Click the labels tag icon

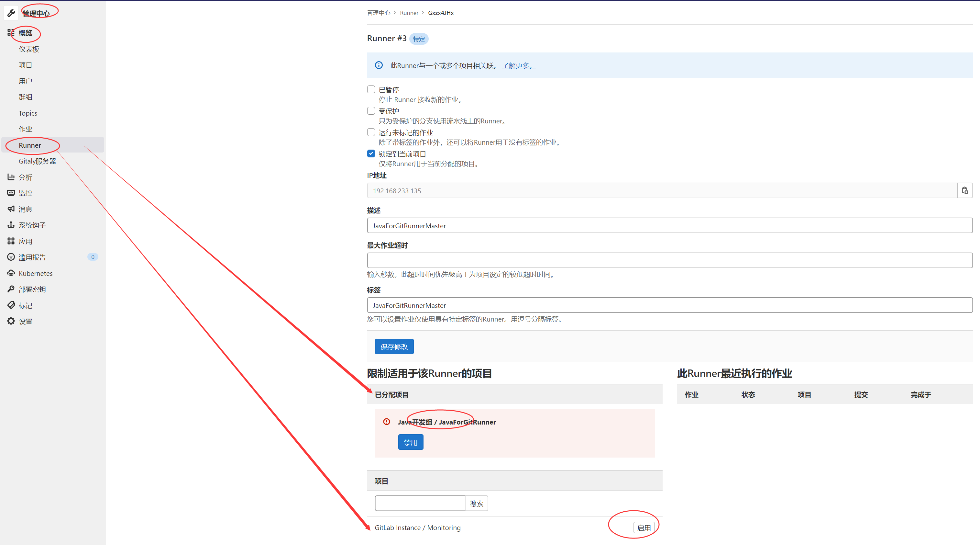pos(11,305)
